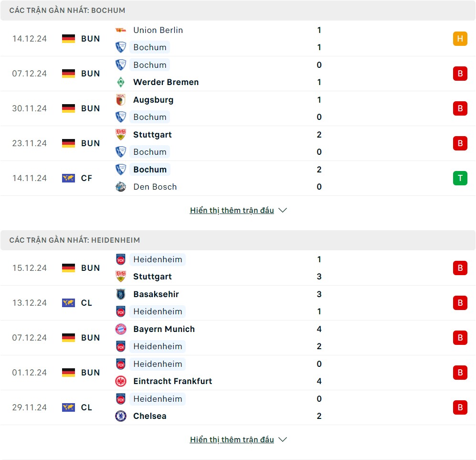This screenshot has height=460, width=476.
Task: Click the Bayern Munich club crest
Action: pyautogui.click(x=121, y=329)
